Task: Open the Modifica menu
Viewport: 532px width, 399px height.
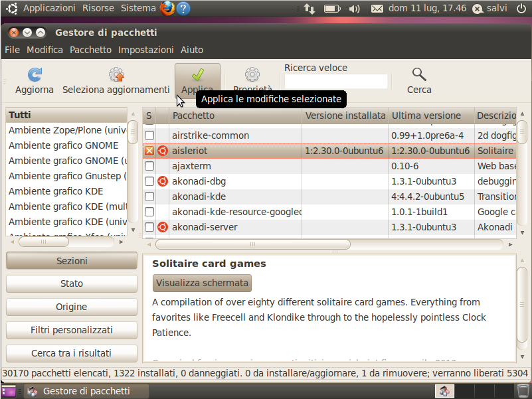Action: coord(44,50)
